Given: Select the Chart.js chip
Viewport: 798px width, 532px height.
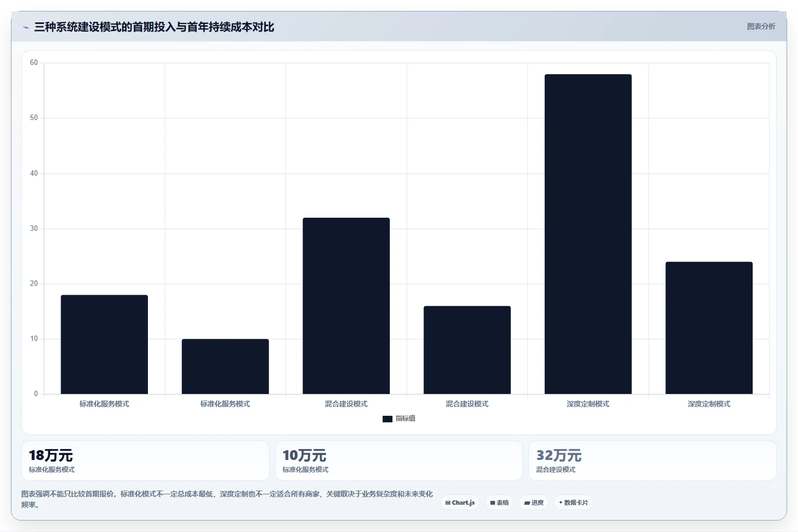Looking at the screenshot, I should [x=460, y=503].
